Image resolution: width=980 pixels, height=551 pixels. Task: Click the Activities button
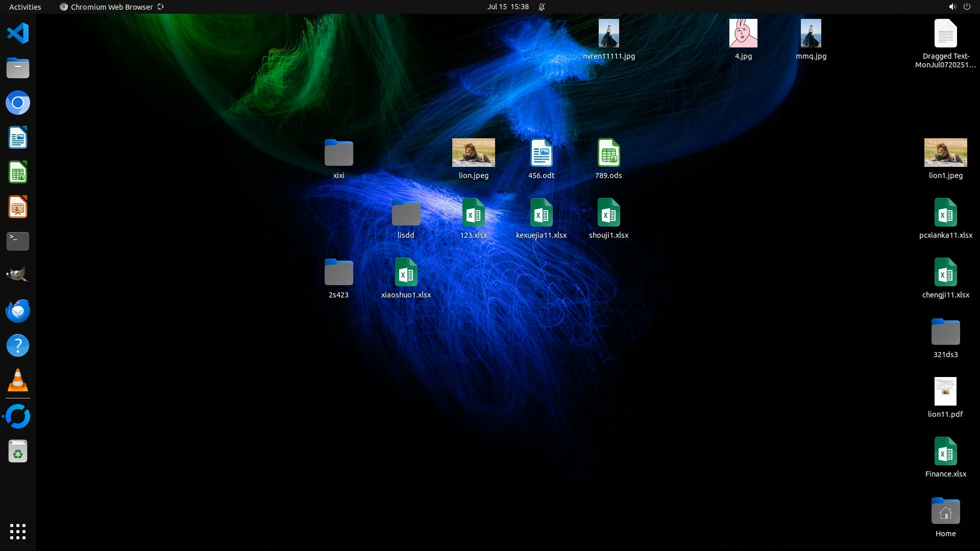click(25, 7)
